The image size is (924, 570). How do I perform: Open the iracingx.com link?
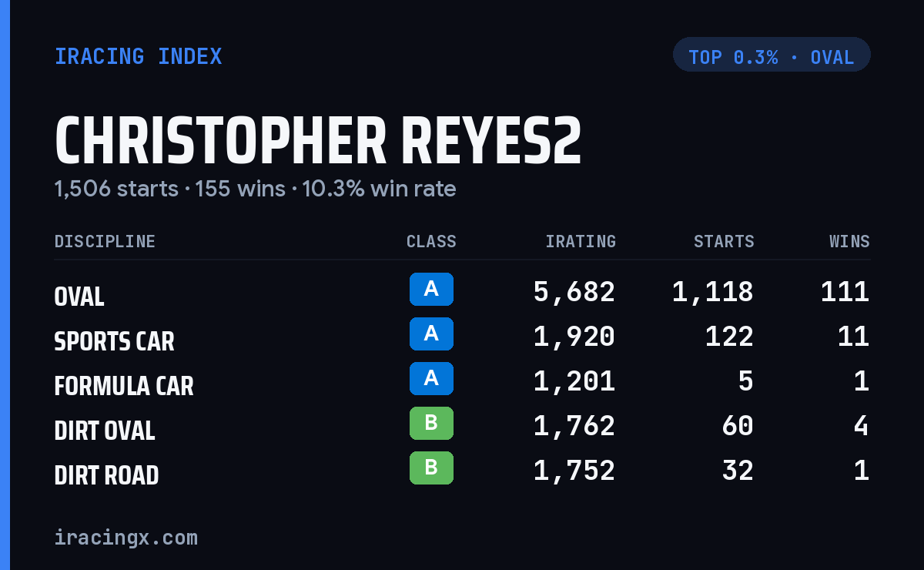(x=126, y=538)
